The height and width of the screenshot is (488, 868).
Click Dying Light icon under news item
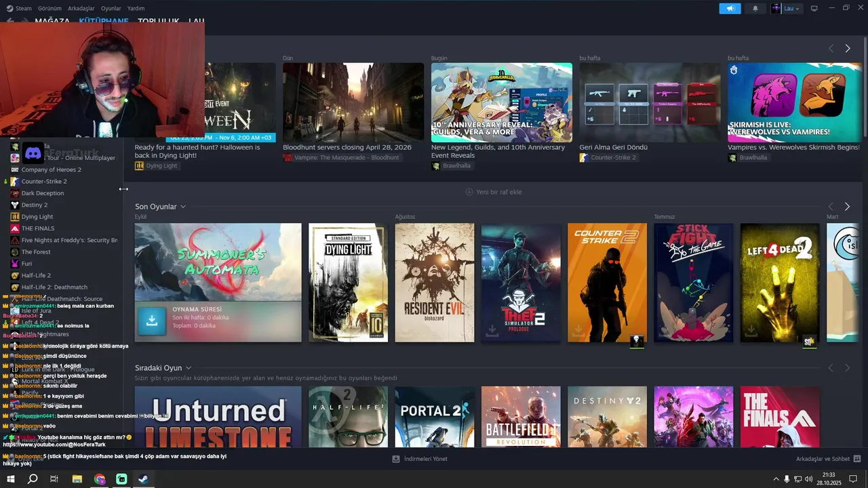point(139,165)
